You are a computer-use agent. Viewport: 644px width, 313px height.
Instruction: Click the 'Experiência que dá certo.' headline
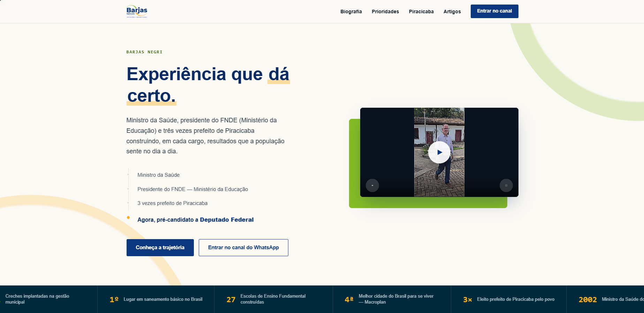pyautogui.click(x=208, y=85)
